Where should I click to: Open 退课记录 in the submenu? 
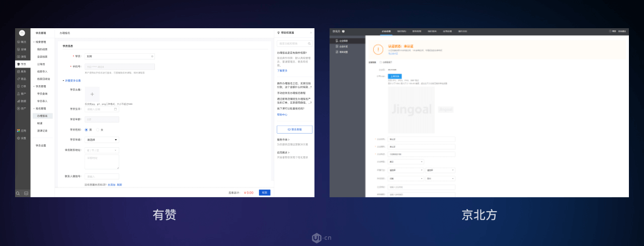(42, 131)
